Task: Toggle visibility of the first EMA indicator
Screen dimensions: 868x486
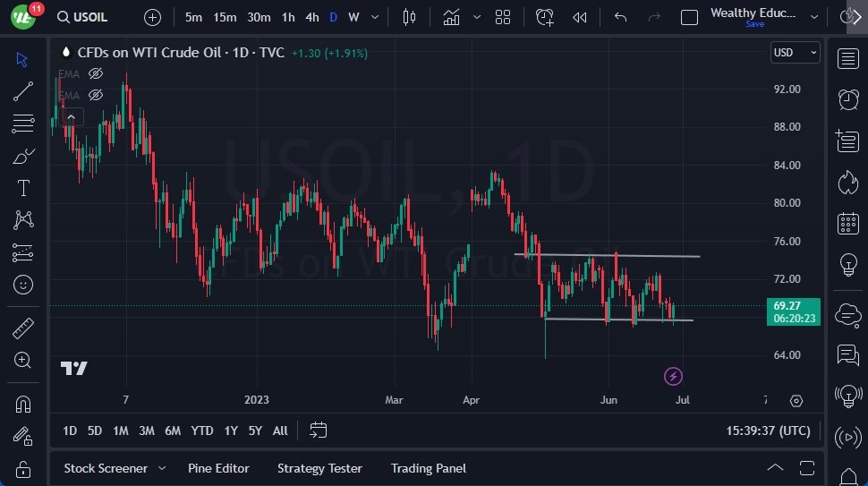Action: (96, 73)
